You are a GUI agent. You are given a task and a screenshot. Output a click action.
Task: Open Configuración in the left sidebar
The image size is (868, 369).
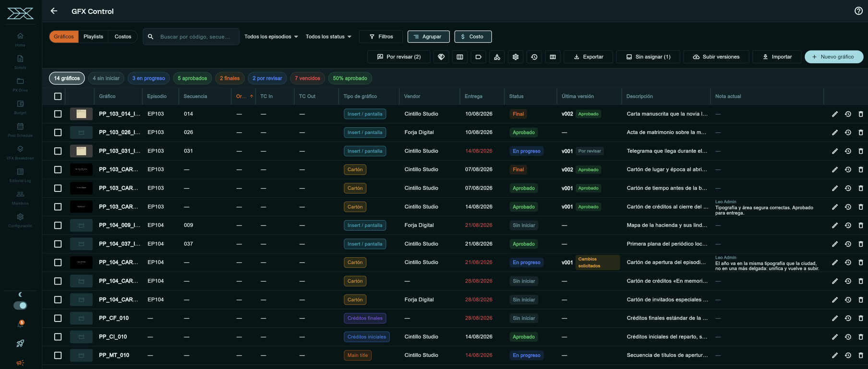[20, 220]
